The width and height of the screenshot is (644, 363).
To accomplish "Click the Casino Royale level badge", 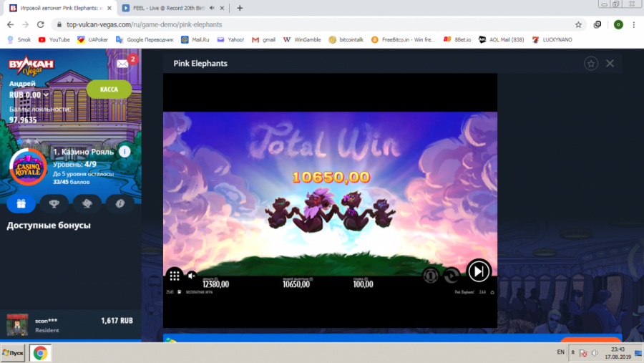I will coord(28,167).
